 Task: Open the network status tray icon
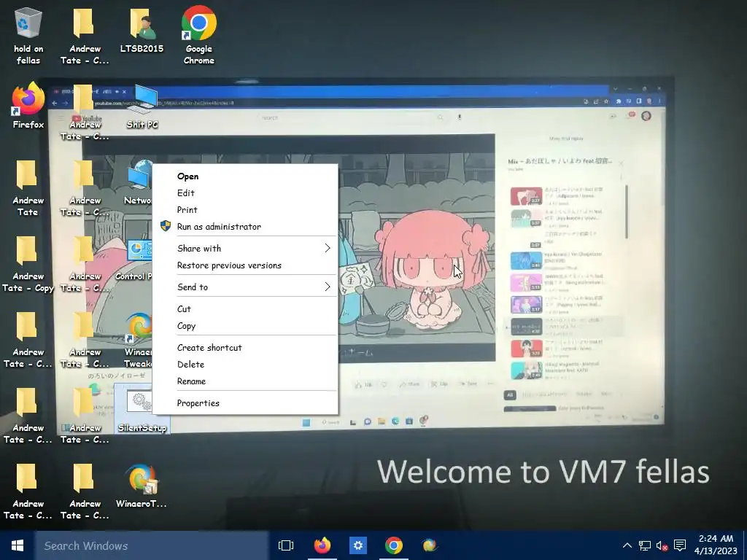pos(645,545)
